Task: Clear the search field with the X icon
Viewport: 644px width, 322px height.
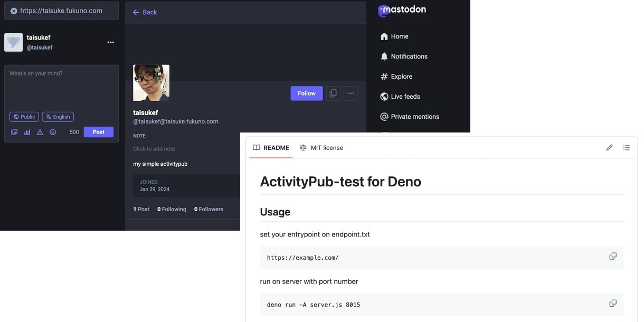Action: [x=14, y=11]
